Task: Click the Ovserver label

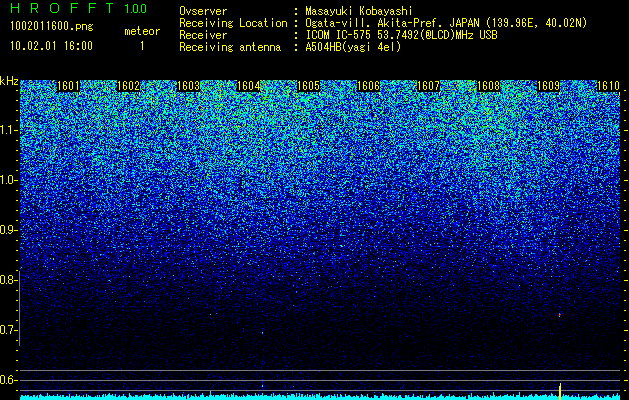Action: 203,11
